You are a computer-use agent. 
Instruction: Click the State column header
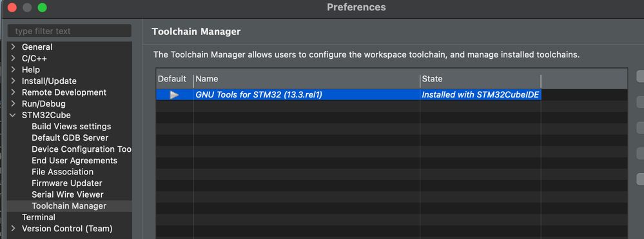(x=480, y=79)
